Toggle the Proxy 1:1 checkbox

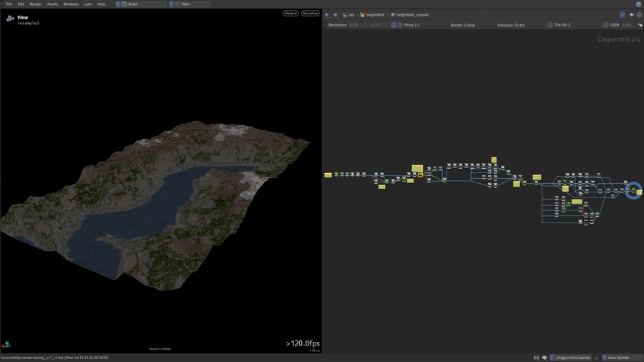(x=401, y=25)
